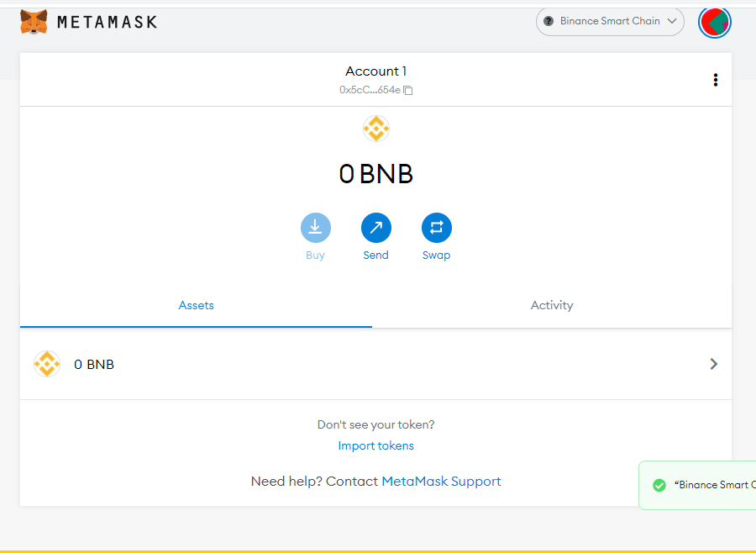Screen dimensions: 756x553
Task: Switch to the Activity tab
Action: click(x=552, y=305)
